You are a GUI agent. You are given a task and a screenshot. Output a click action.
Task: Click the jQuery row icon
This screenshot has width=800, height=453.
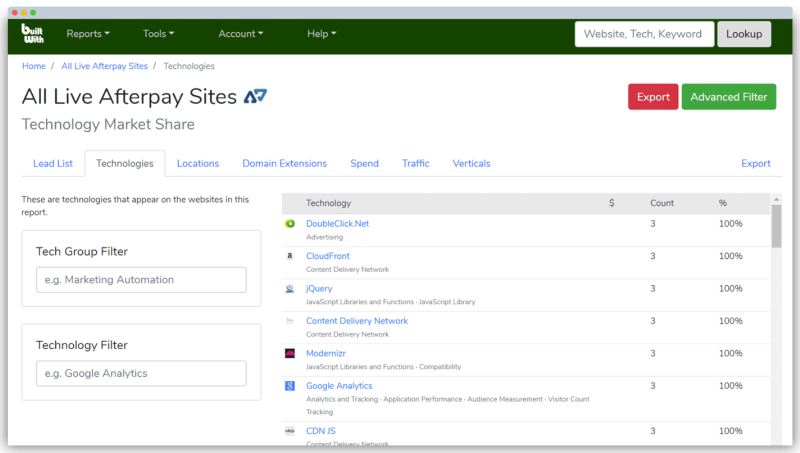tap(290, 289)
